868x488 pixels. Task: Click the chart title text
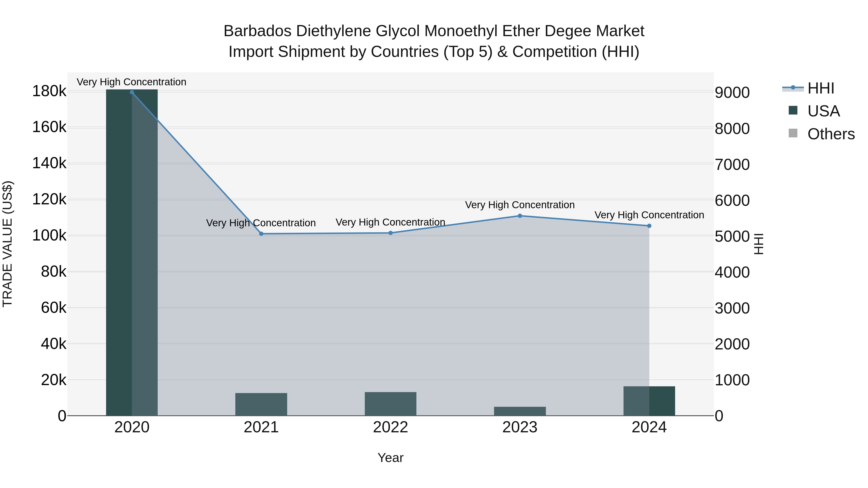434,41
